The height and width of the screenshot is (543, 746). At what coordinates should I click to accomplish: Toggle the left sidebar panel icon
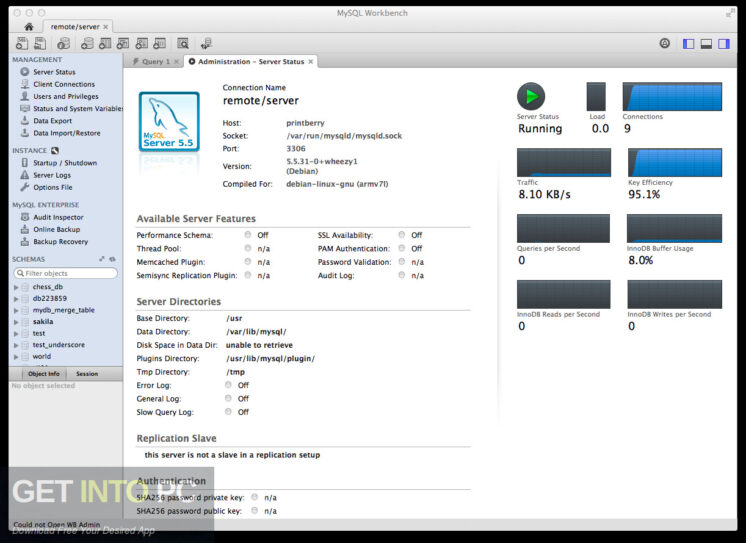pos(688,44)
